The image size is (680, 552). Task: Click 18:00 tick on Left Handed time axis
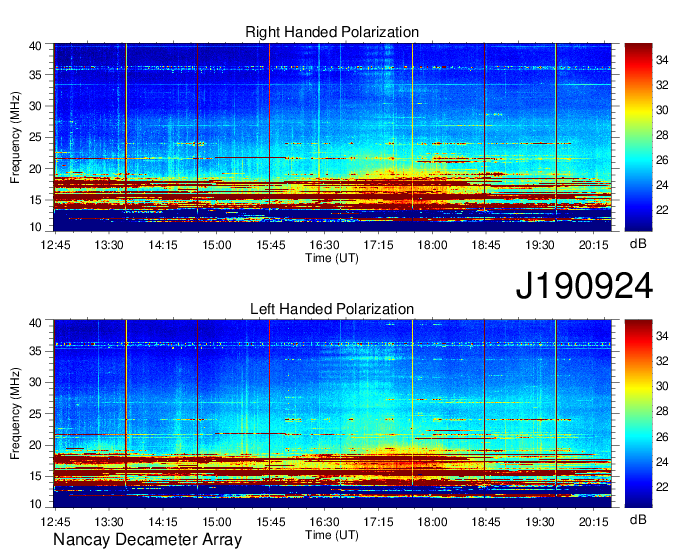pos(432,522)
